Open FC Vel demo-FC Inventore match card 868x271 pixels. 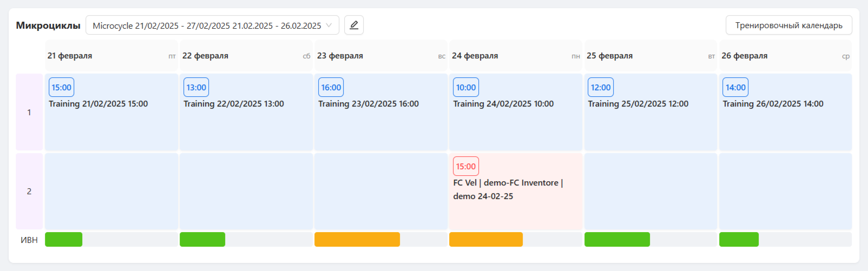pyautogui.click(x=515, y=191)
